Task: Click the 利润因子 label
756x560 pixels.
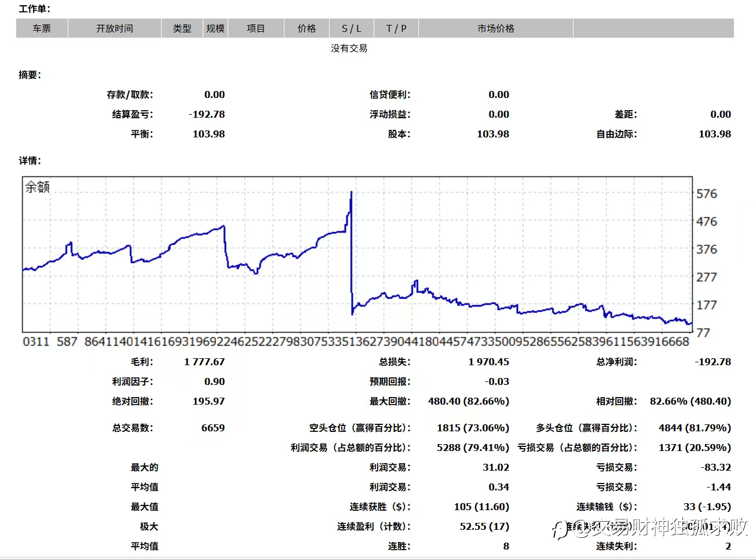Action: [x=133, y=381]
